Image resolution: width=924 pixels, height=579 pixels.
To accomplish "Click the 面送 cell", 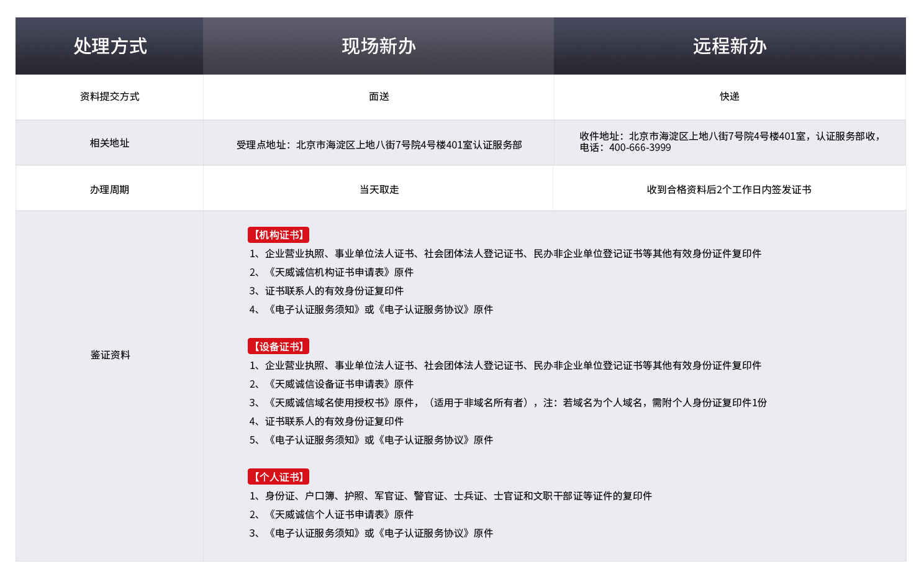I will pyautogui.click(x=379, y=96).
